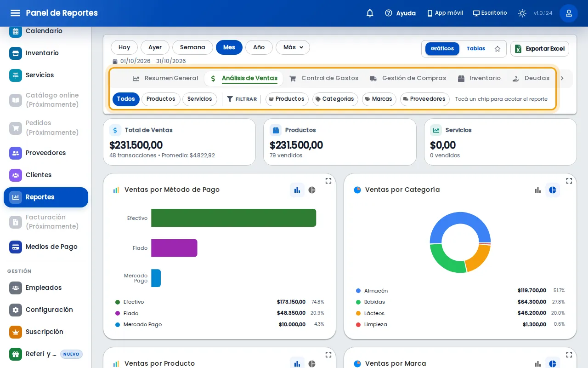Screen dimensions: 588x368
Task: Open the Deudas tab
Action: pos(531,79)
